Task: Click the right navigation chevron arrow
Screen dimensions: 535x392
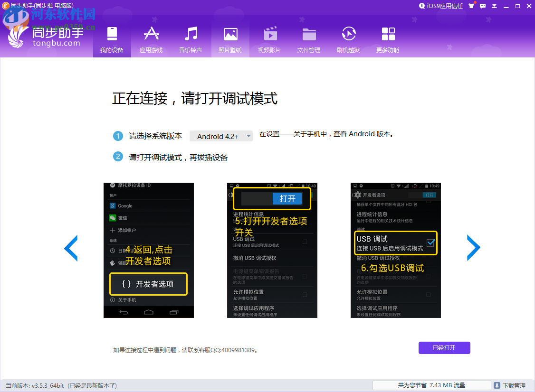Action: coord(473,248)
